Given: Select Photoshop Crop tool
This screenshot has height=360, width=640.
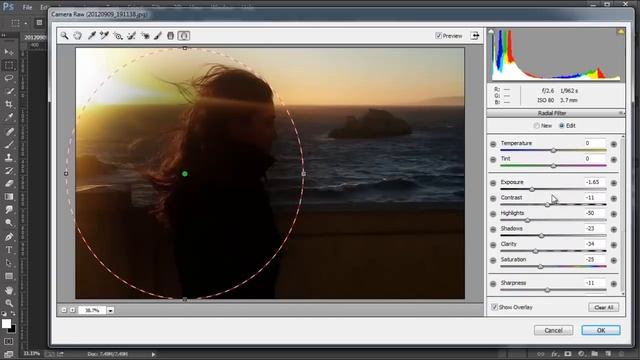Looking at the screenshot, I should (x=9, y=104).
